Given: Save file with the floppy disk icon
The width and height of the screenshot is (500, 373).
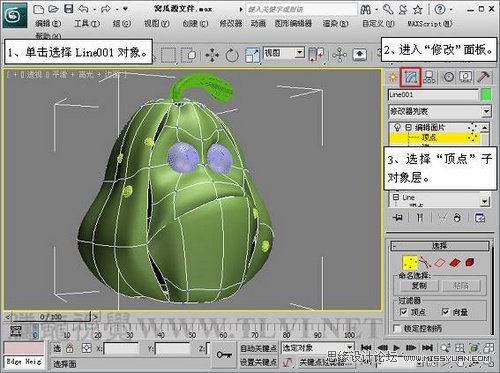Looking at the screenshot, I should pyautogui.click(x=68, y=9).
